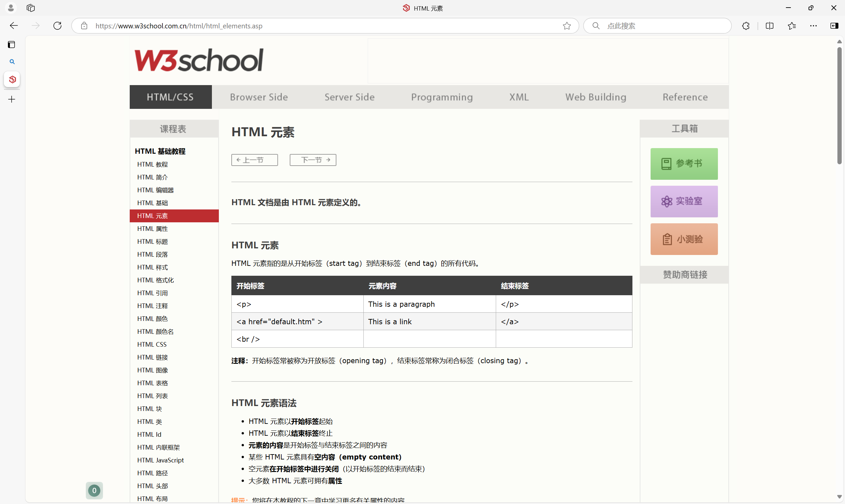Bookmark this page with star icon
Image resolution: width=845 pixels, height=504 pixels.
[566, 26]
